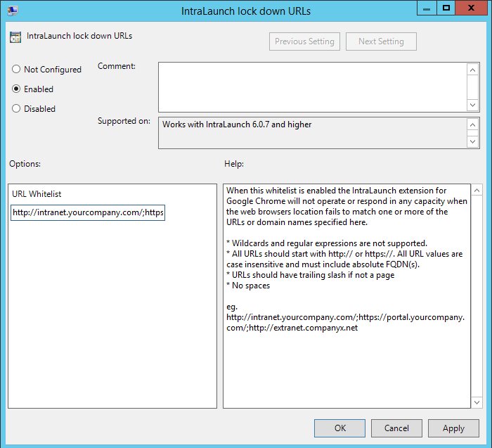Jump to Next Setting
Screen dimensions: 492x448
click(x=381, y=41)
